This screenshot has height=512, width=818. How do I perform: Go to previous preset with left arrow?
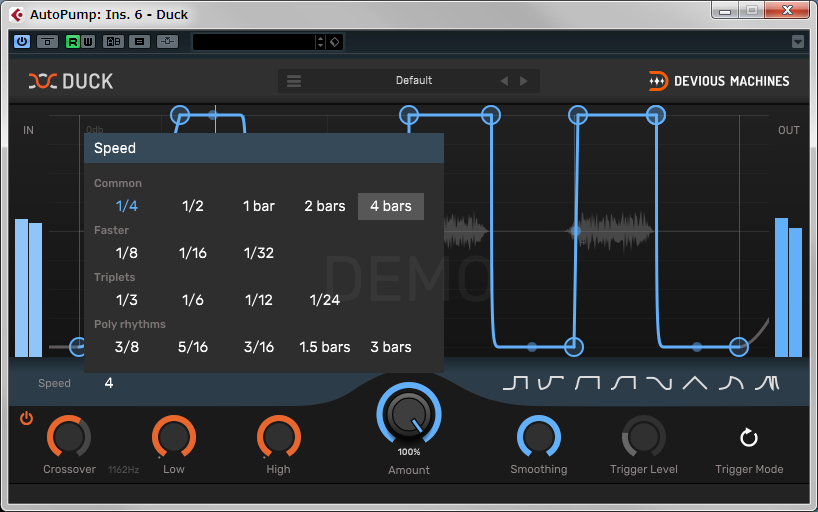504,81
